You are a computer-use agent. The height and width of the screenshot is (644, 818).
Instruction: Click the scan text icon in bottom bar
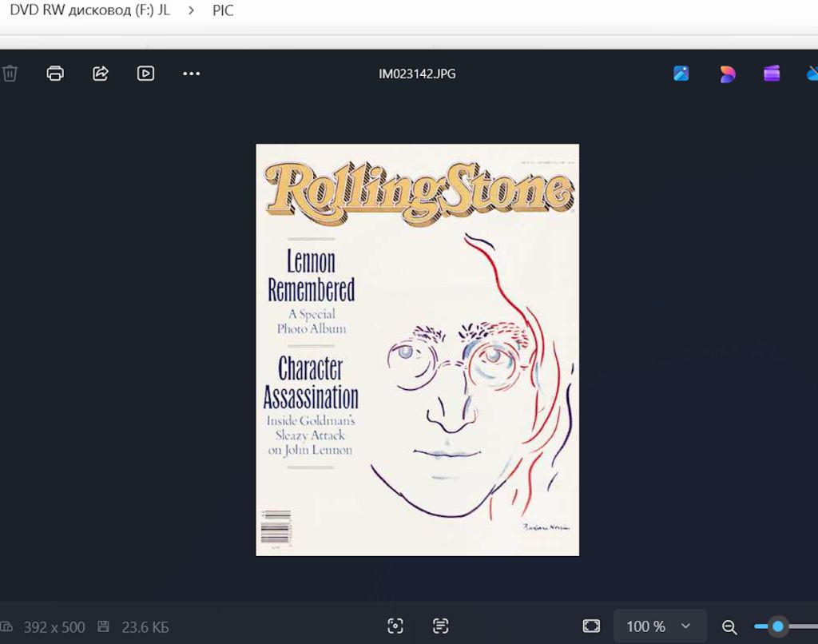[x=441, y=626]
